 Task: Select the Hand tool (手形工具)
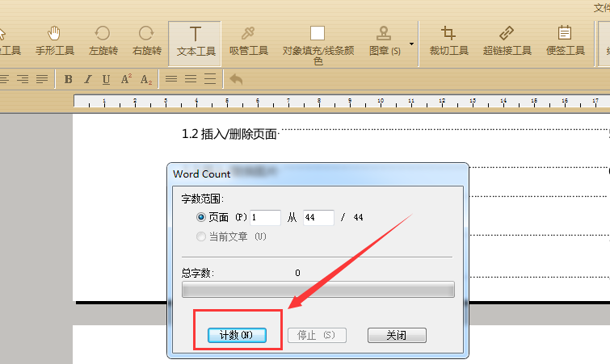point(54,41)
